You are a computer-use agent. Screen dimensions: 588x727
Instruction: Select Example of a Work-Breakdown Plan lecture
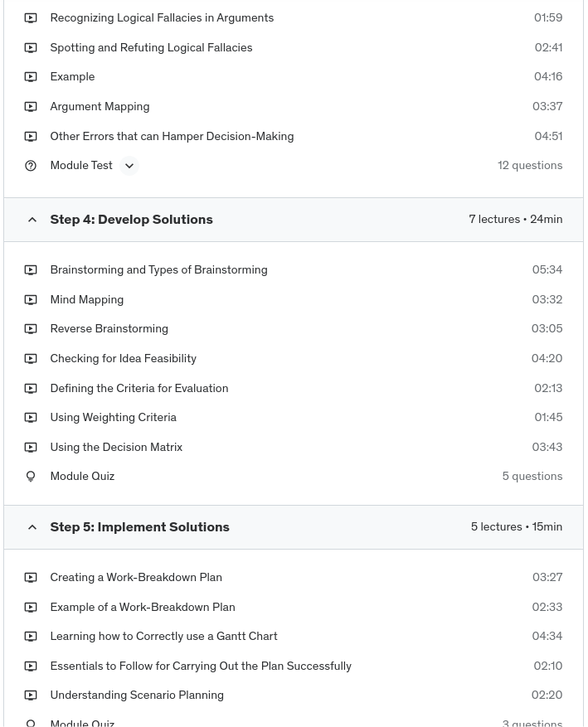coord(142,607)
